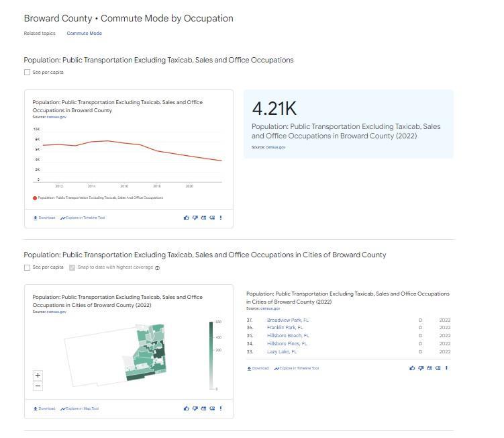Zoom out on the Broward County map
This screenshot has width=504, height=438.
point(38,386)
